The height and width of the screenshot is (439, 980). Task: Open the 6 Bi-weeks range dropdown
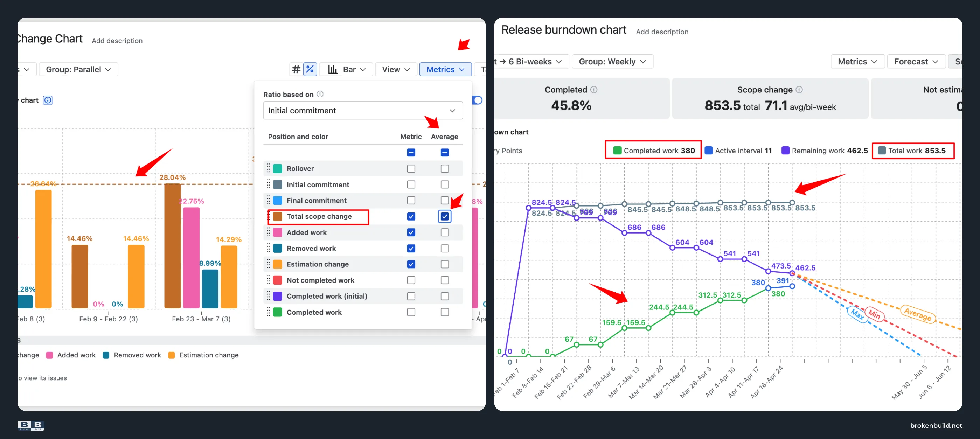pos(531,61)
